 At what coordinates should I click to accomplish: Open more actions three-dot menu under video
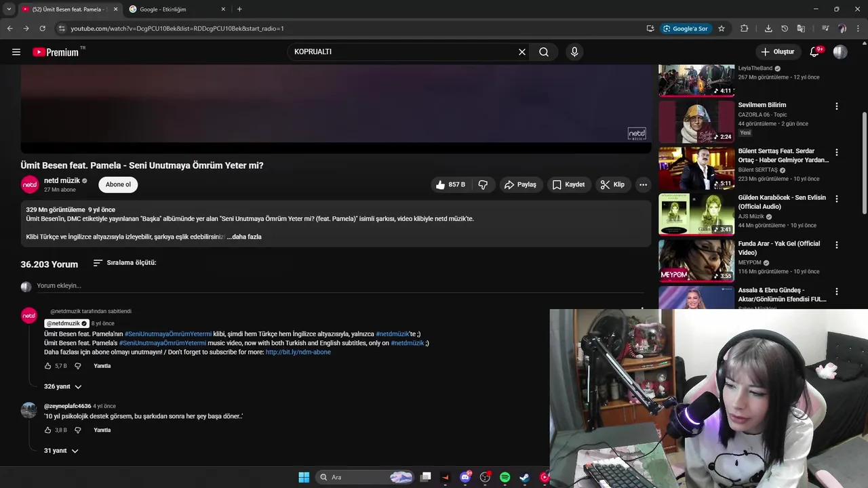click(643, 184)
